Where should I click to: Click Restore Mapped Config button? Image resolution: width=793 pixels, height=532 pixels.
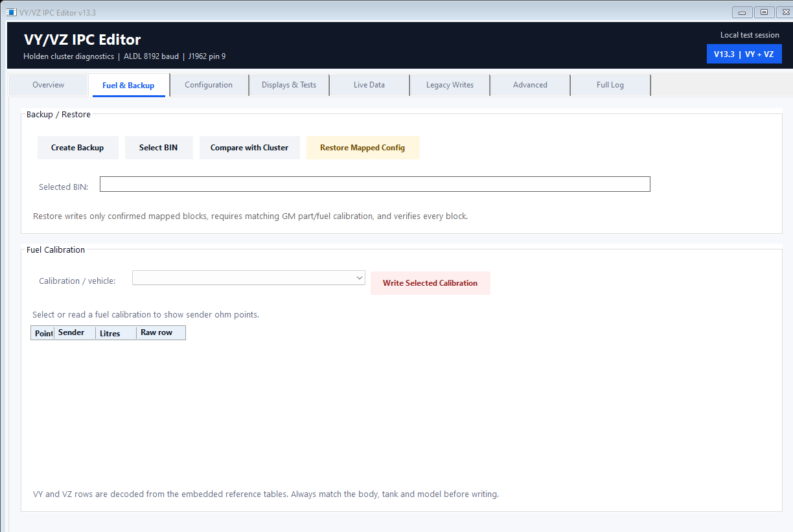click(x=363, y=148)
